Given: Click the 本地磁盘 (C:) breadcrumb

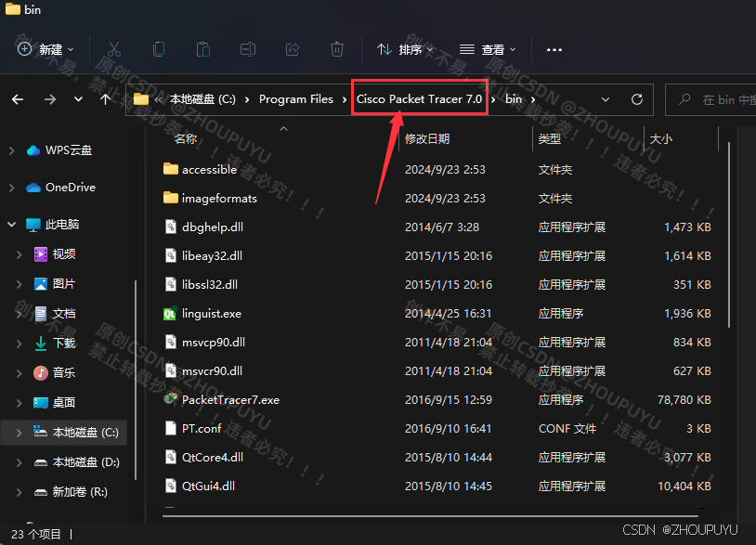Looking at the screenshot, I should click(202, 99).
